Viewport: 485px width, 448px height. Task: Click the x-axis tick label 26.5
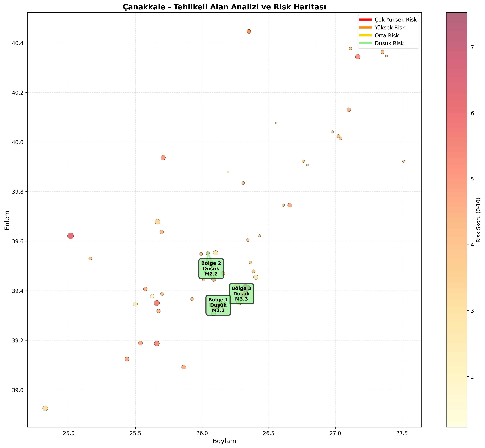click(269, 433)
